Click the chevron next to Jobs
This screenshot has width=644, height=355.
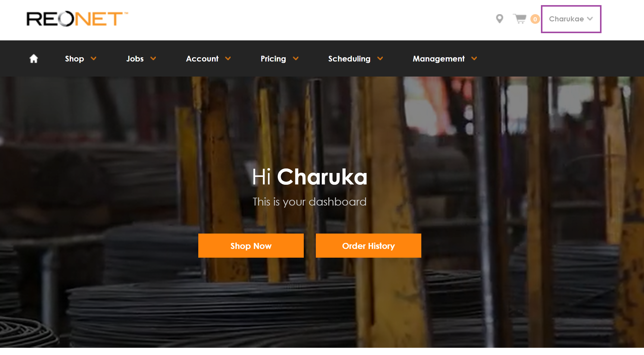click(153, 58)
